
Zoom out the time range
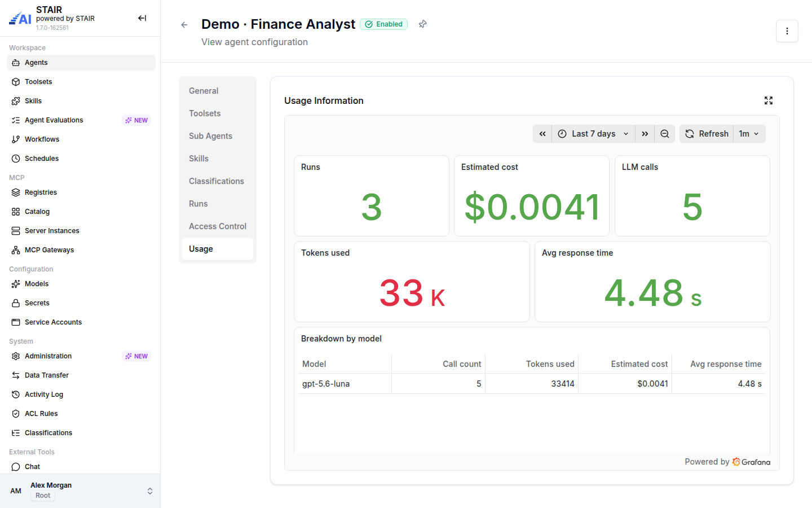665,134
